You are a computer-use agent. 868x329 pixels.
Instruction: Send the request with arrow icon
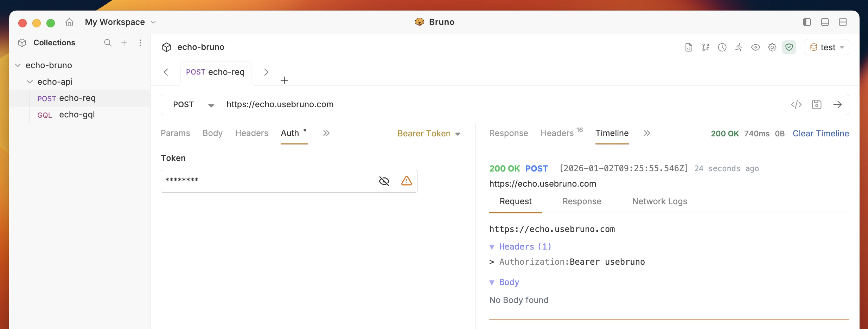[x=837, y=104]
